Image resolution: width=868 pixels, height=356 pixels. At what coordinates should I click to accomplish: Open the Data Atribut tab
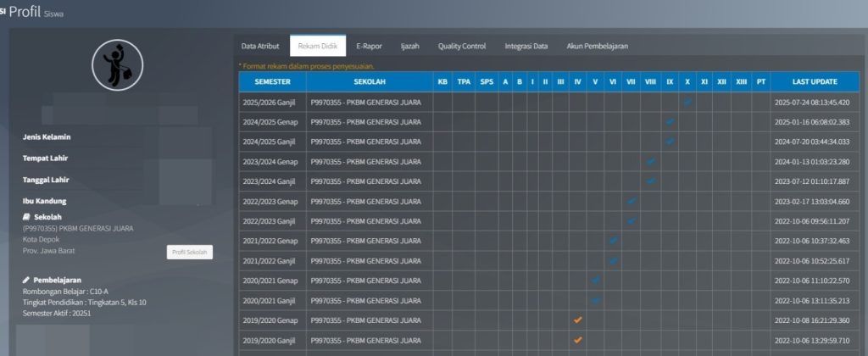260,47
